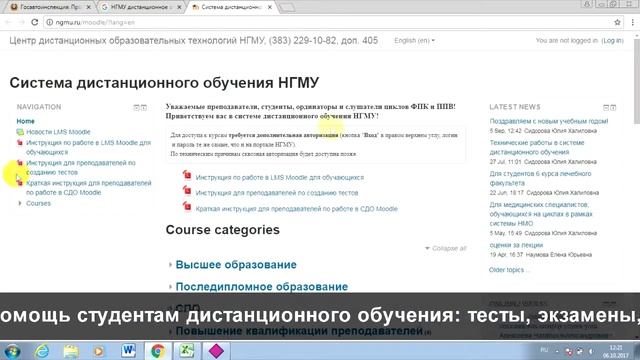This screenshot has height=360, width=640.
Task: Expand the Последипломное образование category
Action: click(x=170, y=287)
